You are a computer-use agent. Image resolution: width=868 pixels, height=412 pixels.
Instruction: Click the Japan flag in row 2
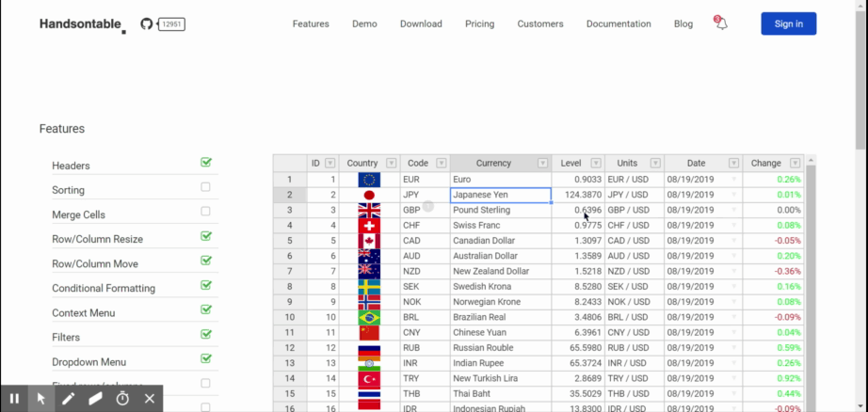[369, 195]
